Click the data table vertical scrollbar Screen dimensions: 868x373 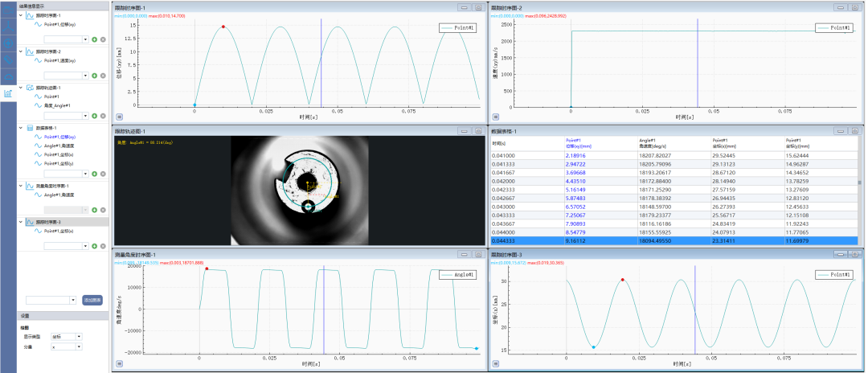[858, 183]
